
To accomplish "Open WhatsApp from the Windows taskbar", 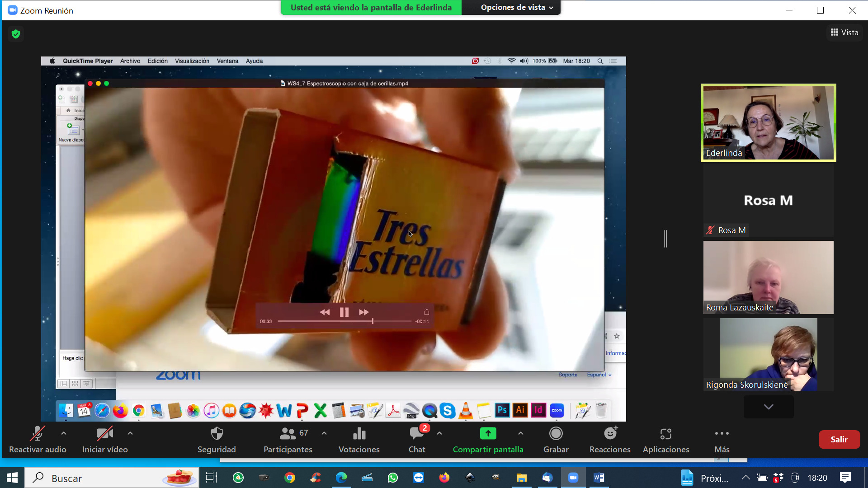I will coord(393,478).
